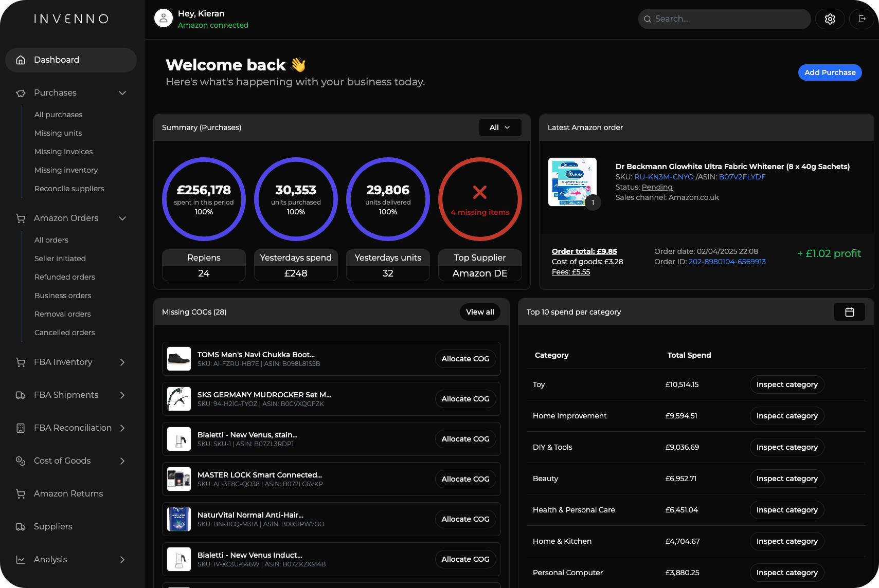
Task: Click the INVENNO logo
Action: point(71,19)
